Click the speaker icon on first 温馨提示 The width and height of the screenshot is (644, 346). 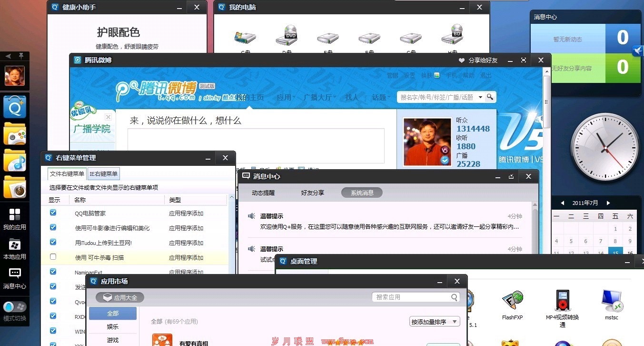tap(252, 216)
